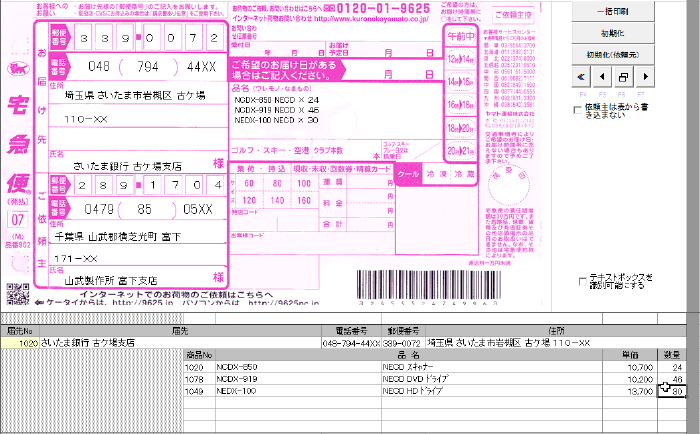
Task: Select product cell NCDX-919
Action: 298,379
